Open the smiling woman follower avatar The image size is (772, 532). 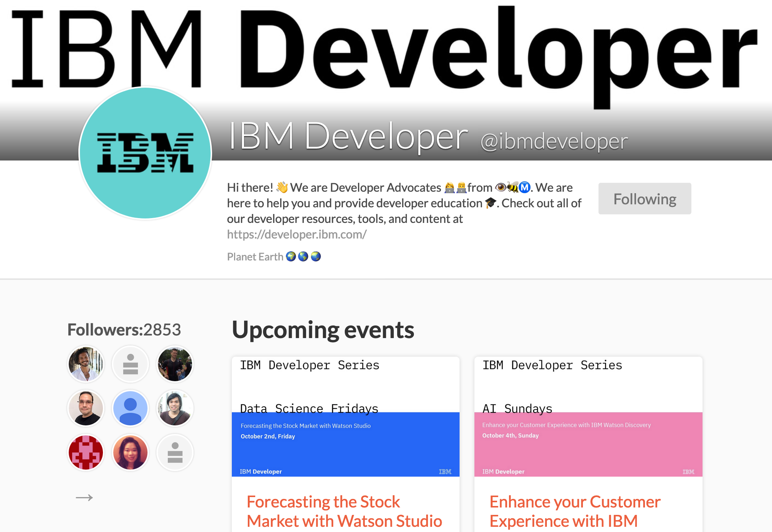(130, 452)
